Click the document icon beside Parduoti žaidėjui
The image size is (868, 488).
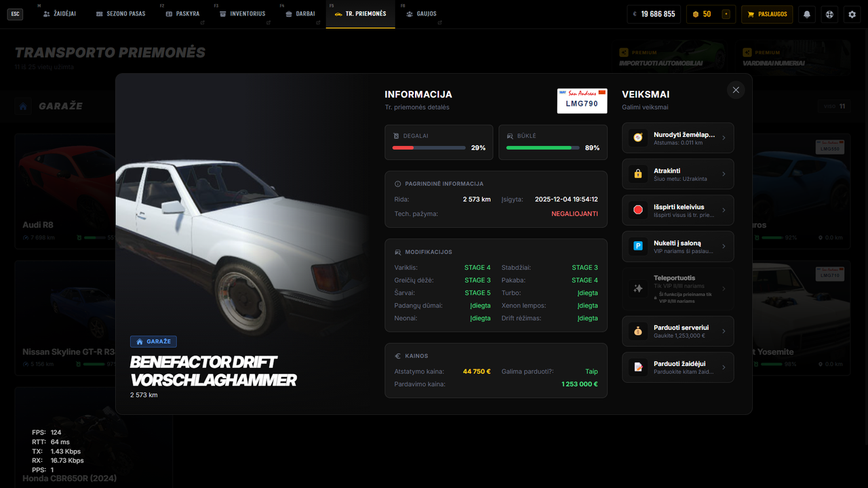pos(637,367)
